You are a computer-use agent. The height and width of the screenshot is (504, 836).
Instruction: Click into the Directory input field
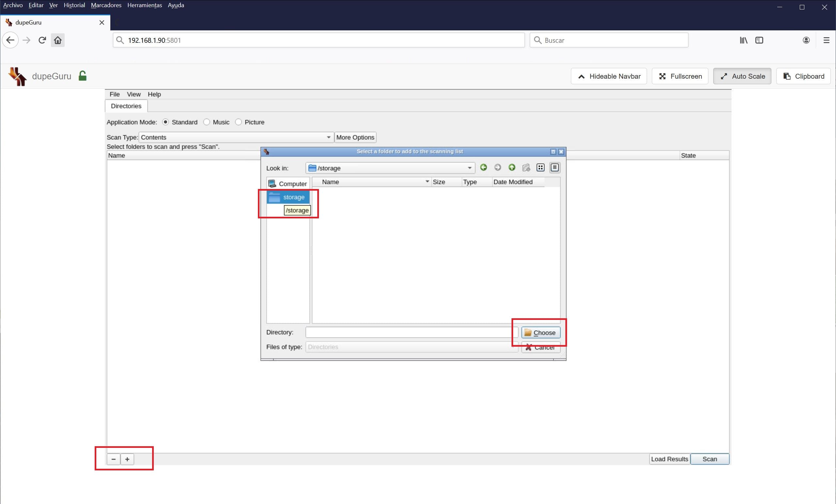[x=411, y=332]
